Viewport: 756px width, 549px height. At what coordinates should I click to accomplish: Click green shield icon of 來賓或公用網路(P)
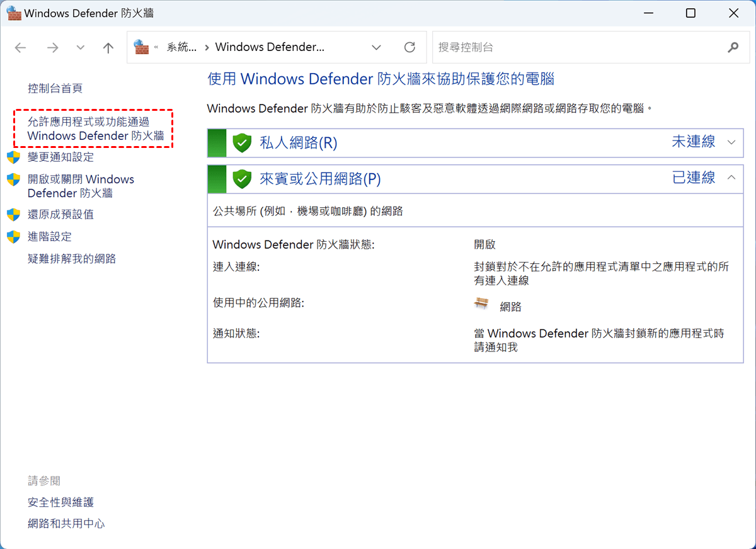pyautogui.click(x=242, y=179)
